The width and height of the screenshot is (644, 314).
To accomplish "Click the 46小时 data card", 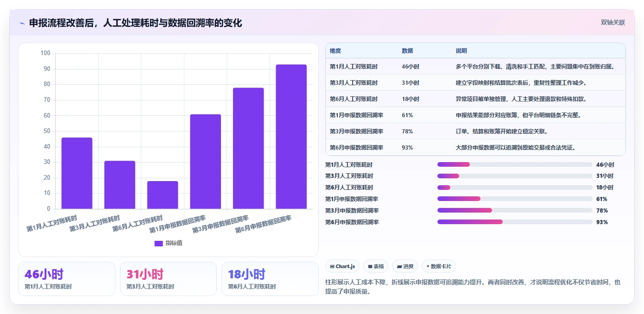I will pyautogui.click(x=67, y=279).
